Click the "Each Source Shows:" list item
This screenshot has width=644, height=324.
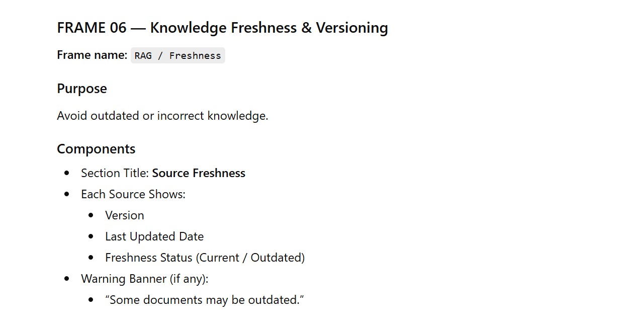click(133, 194)
